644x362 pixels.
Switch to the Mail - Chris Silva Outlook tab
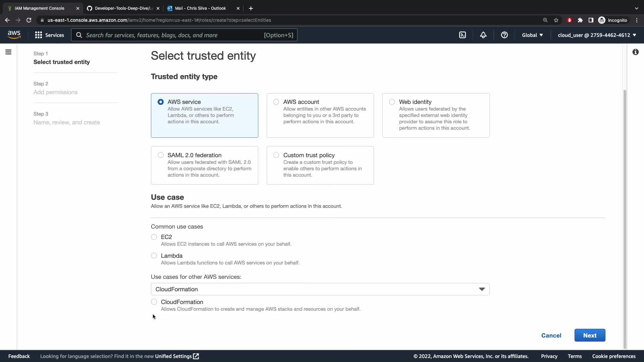(200, 8)
